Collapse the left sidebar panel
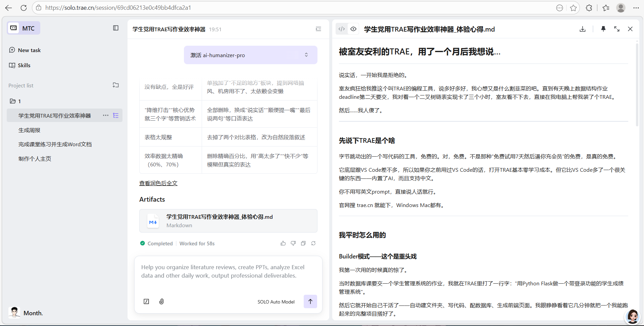Viewport: 644px width, 326px height. tap(116, 28)
